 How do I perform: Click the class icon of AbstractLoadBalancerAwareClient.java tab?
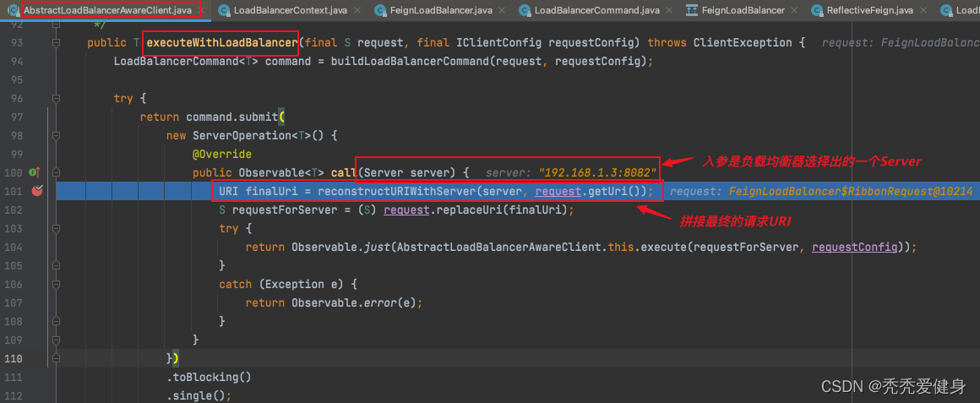[14, 10]
